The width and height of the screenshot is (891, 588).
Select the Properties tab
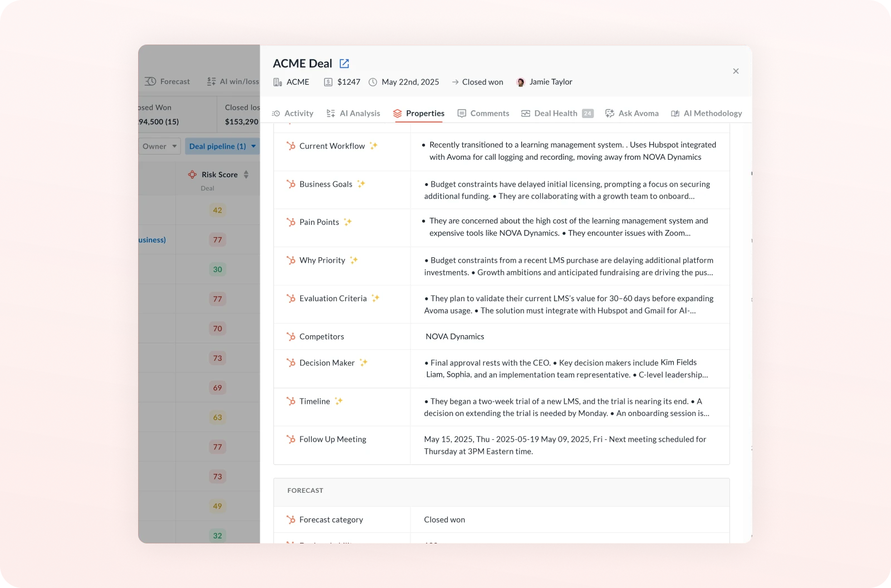(419, 114)
